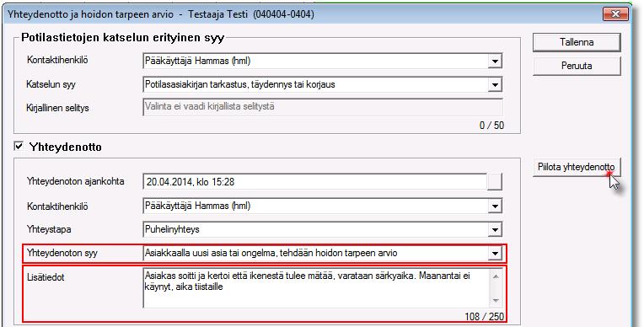Toggle the Yhteydenotto checkbox
The image size is (644, 327).
point(19,146)
